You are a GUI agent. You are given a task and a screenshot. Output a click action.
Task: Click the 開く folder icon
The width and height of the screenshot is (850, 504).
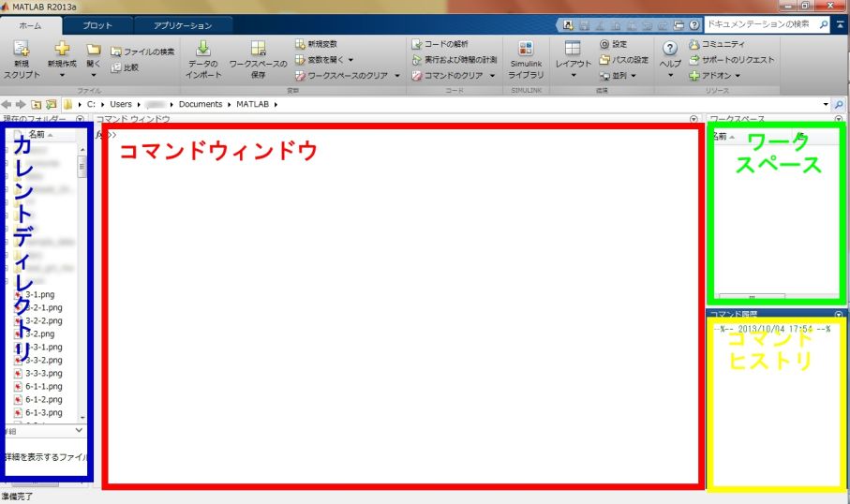[x=93, y=49]
